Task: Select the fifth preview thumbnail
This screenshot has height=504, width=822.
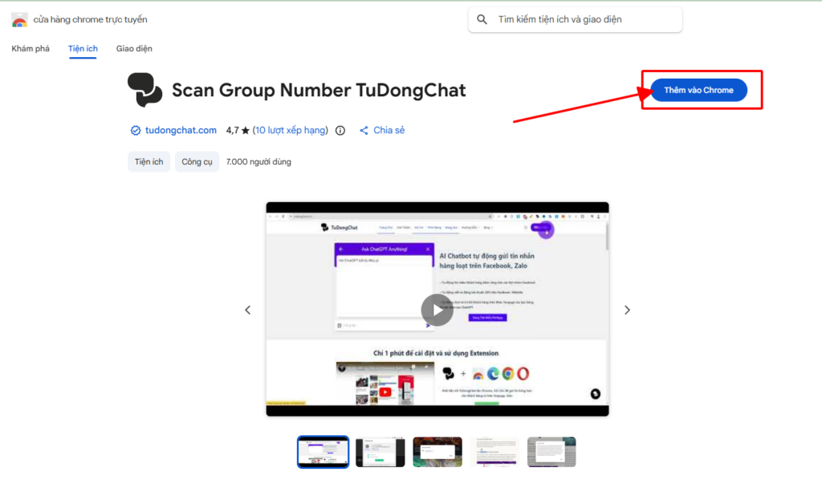Action: [551, 452]
